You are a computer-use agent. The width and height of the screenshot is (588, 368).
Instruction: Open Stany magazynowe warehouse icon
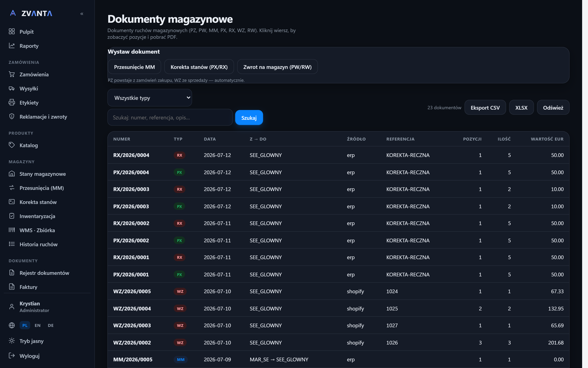[x=12, y=174]
